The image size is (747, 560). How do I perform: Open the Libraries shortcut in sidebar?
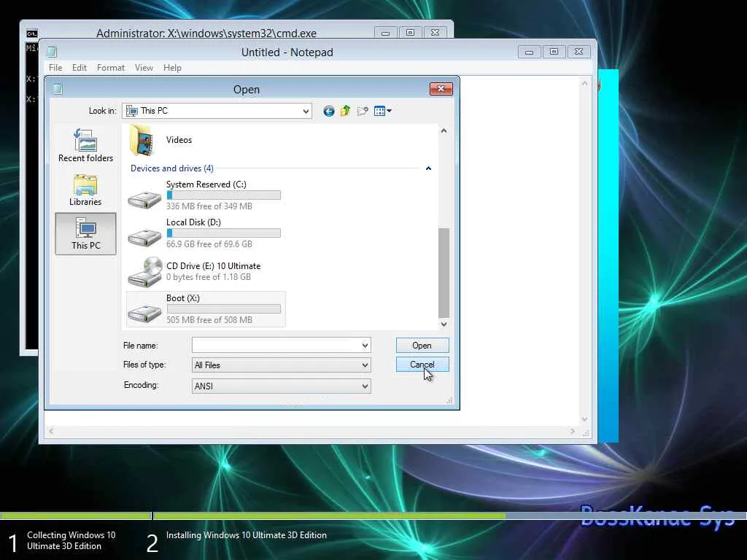[x=86, y=190]
